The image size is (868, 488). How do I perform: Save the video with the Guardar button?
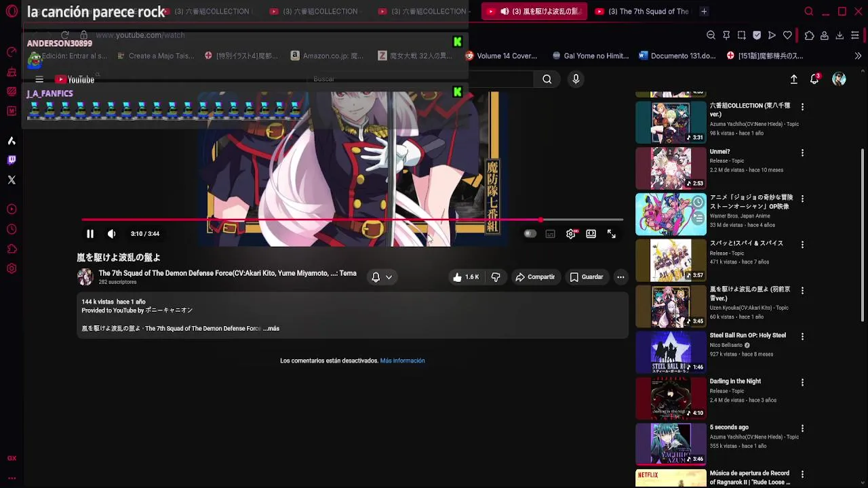pos(587,277)
